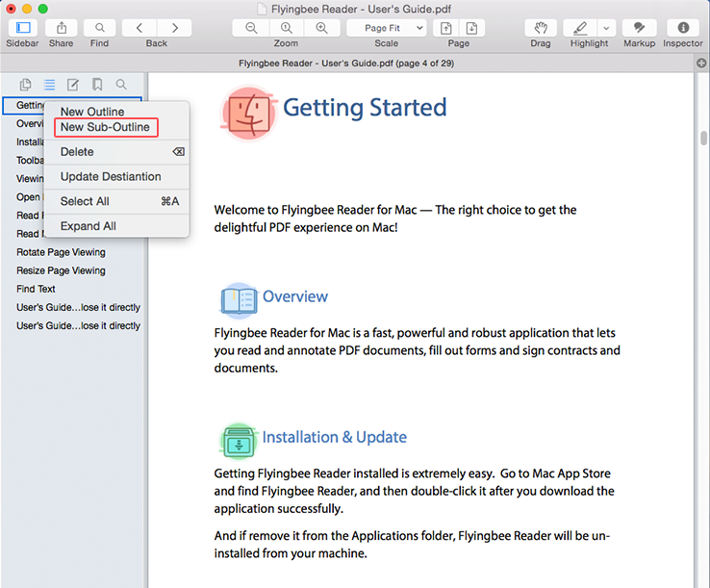The width and height of the screenshot is (710, 588).
Task: Choose Delete in the context menu
Action: pos(116,152)
